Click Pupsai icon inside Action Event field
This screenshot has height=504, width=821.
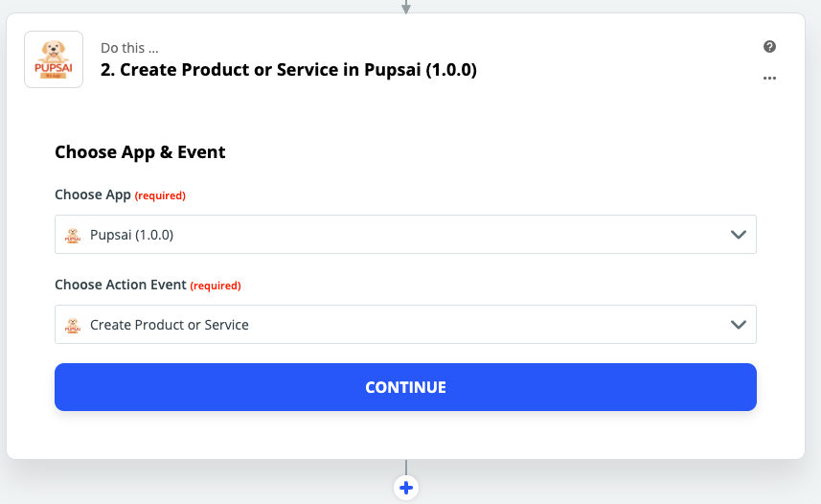pos(72,325)
